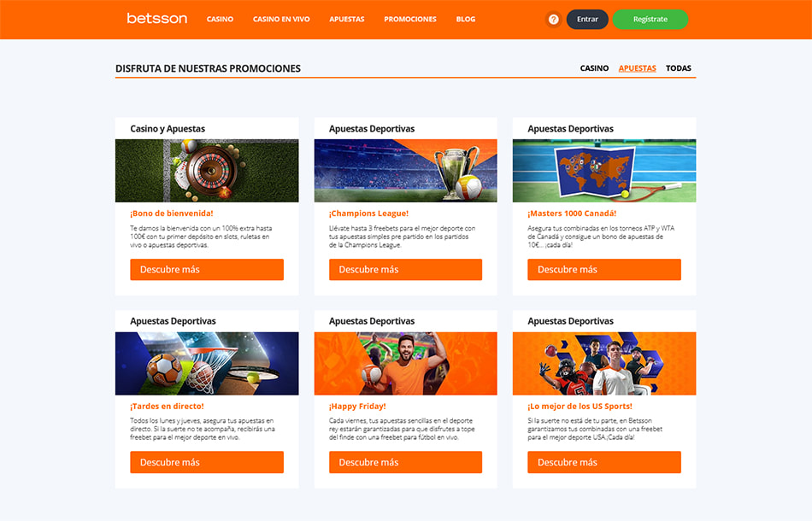This screenshot has width=812, height=521.
Task: Open the US Sports athletes banner
Action: (604, 363)
